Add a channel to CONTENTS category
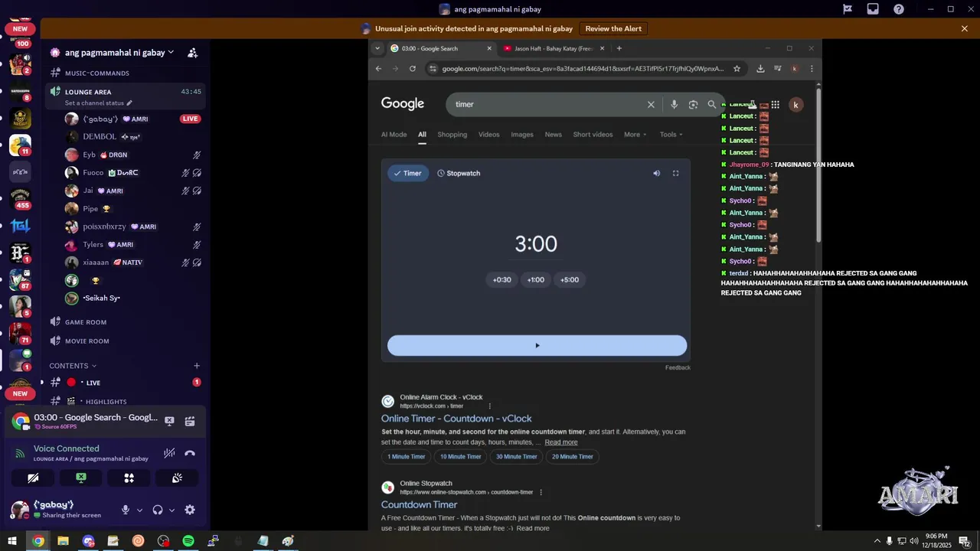This screenshot has height=551, width=980. 197,366
